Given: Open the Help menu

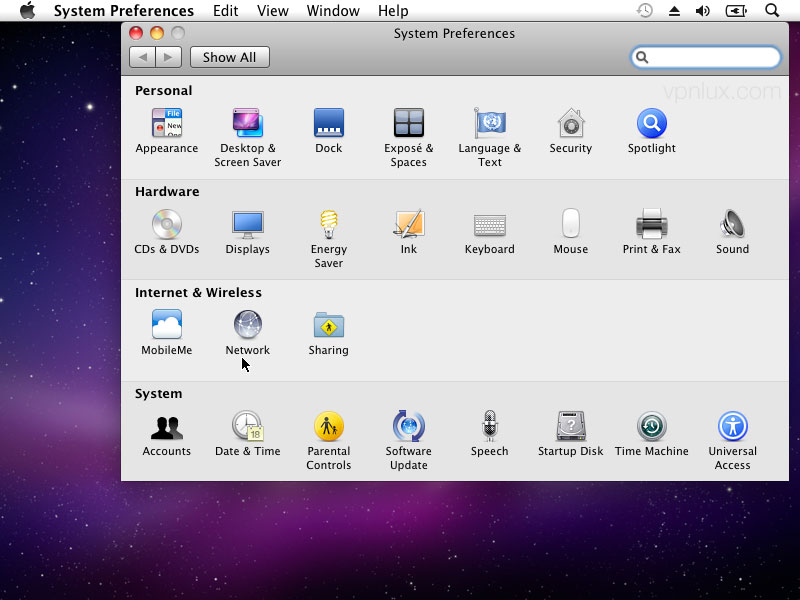Looking at the screenshot, I should 393,11.
